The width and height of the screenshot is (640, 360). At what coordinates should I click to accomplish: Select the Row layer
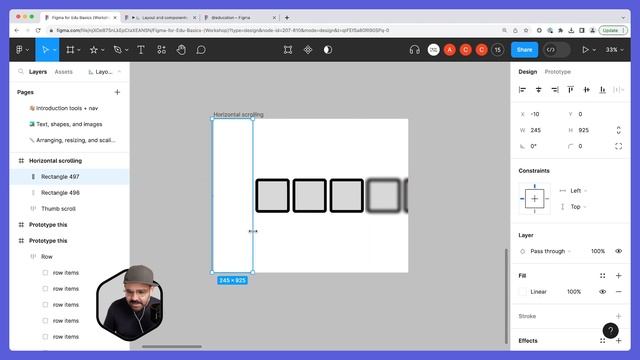(x=47, y=257)
